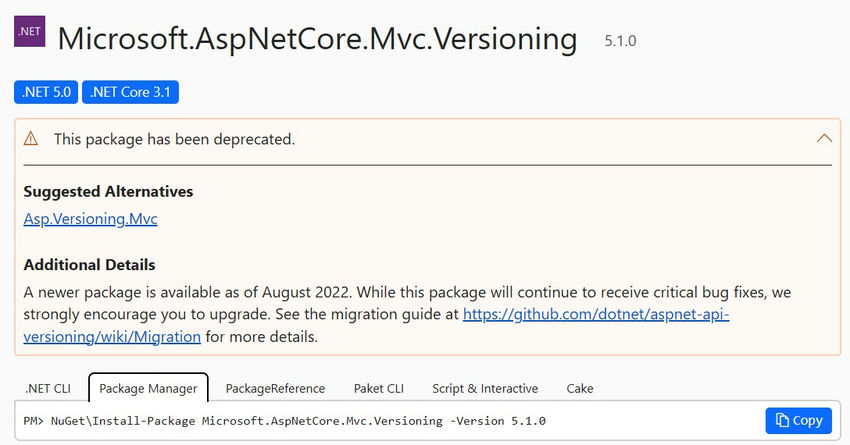The image size is (850, 445).
Task: Switch to the PackageReference tab
Action: coord(275,389)
